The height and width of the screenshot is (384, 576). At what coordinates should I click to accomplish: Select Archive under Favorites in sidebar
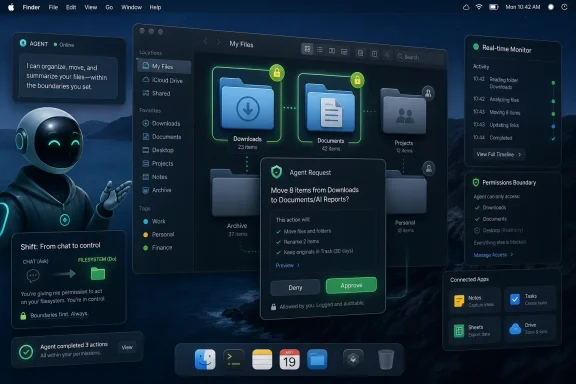point(157,190)
